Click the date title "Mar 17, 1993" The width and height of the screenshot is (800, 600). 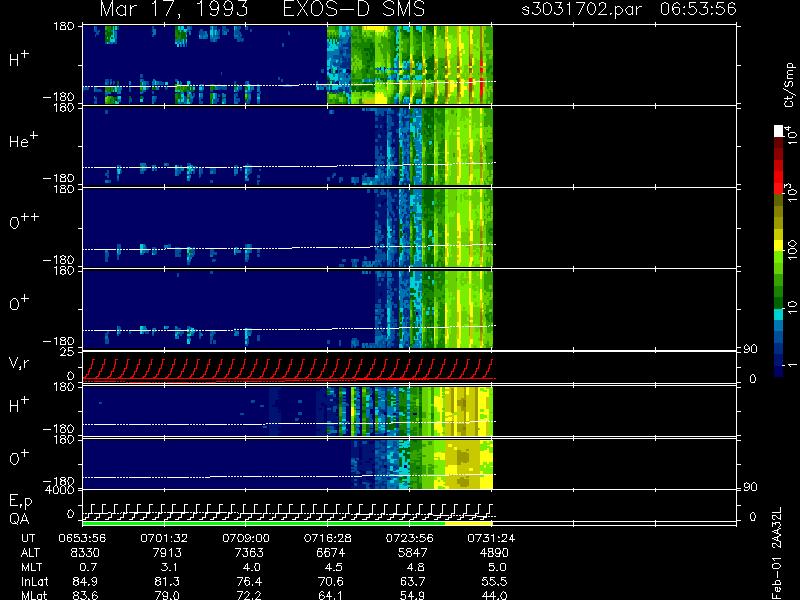click(x=173, y=9)
